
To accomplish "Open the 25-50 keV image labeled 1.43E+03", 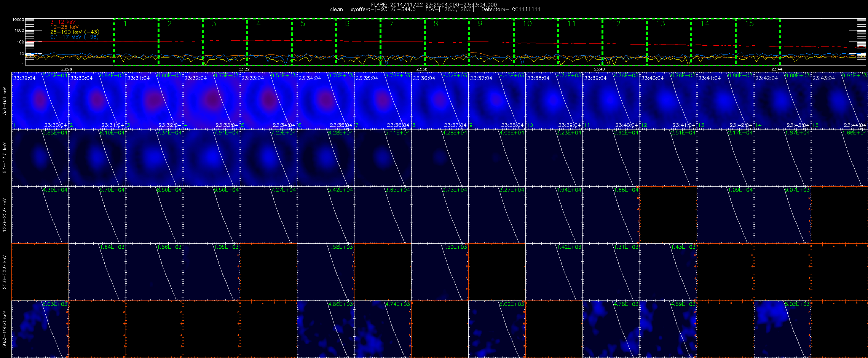I will pyautogui.click(x=668, y=272).
